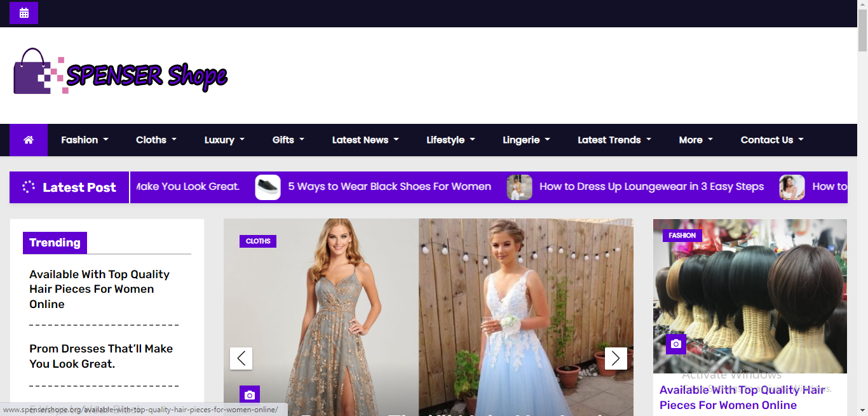Show the previous slide with the left arrow
Viewport: 868px width, 416px height.
(241, 358)
